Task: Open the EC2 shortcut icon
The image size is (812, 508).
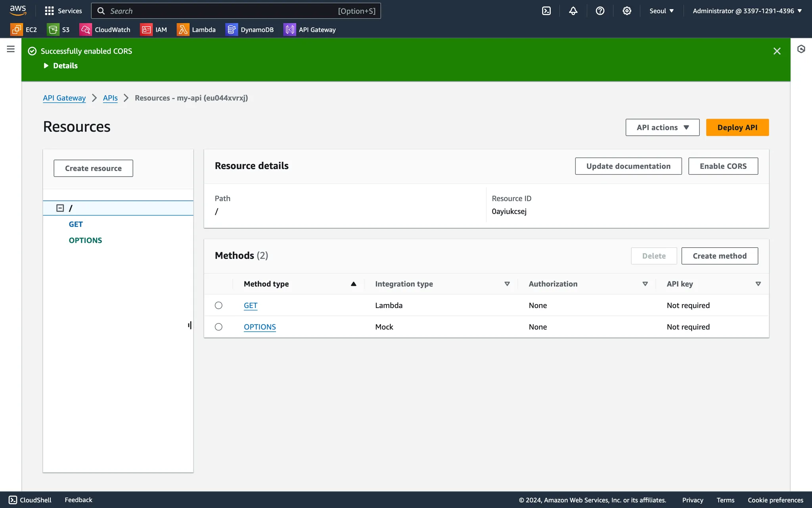Action: click(17, 30)
